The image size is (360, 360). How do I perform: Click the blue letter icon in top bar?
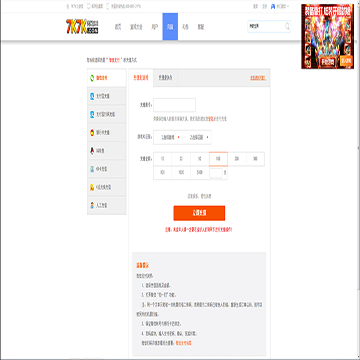pyautogui.click(x=273, y=6)
